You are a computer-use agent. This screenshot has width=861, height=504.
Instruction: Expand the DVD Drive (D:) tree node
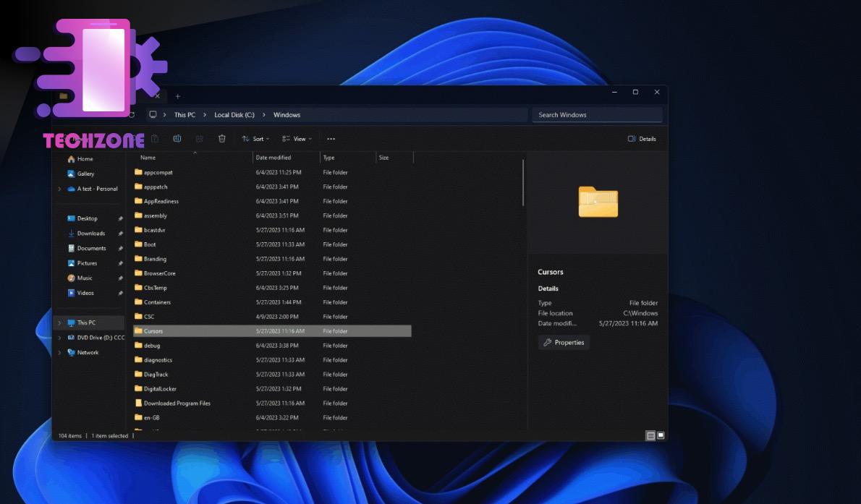click(x=59, y=338)
